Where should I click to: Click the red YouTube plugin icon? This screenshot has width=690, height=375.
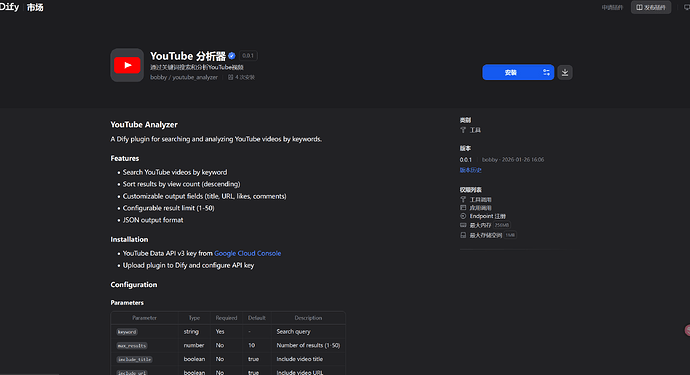pos(127,65)
